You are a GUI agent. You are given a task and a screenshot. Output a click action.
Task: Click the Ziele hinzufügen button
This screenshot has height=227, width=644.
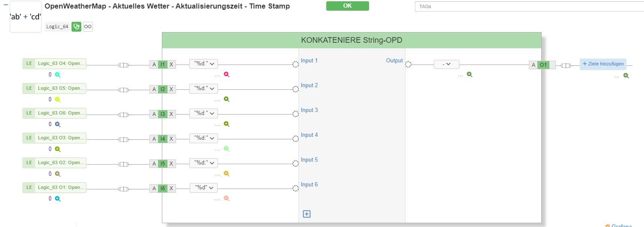(602, 64)
